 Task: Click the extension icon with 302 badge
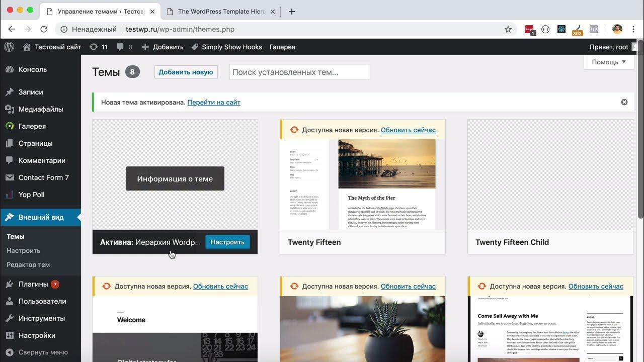(578, 30)
